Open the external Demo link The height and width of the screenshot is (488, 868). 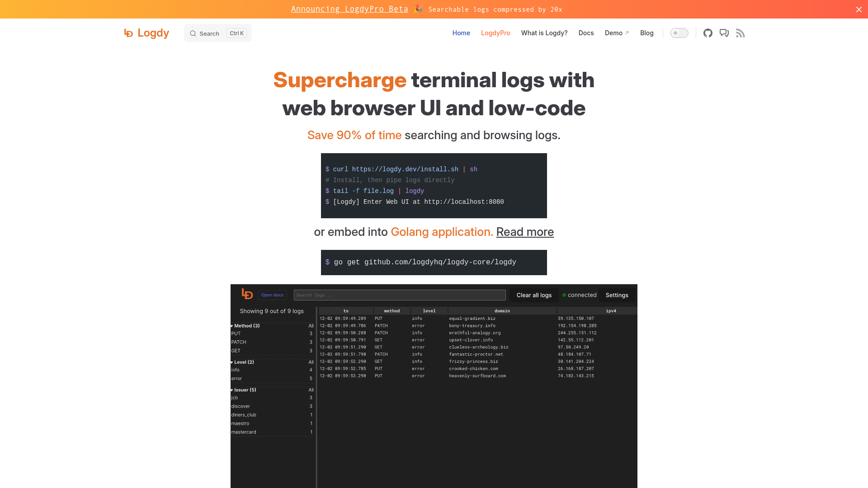617,33
